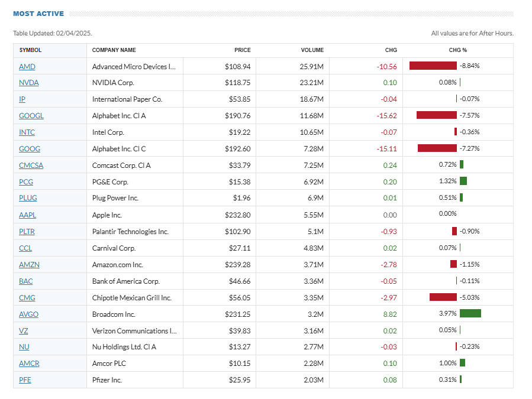Screen dimensions: 532x399
Task: Click the -7.27% red bar for GOOG
Action: click(437, 148)
